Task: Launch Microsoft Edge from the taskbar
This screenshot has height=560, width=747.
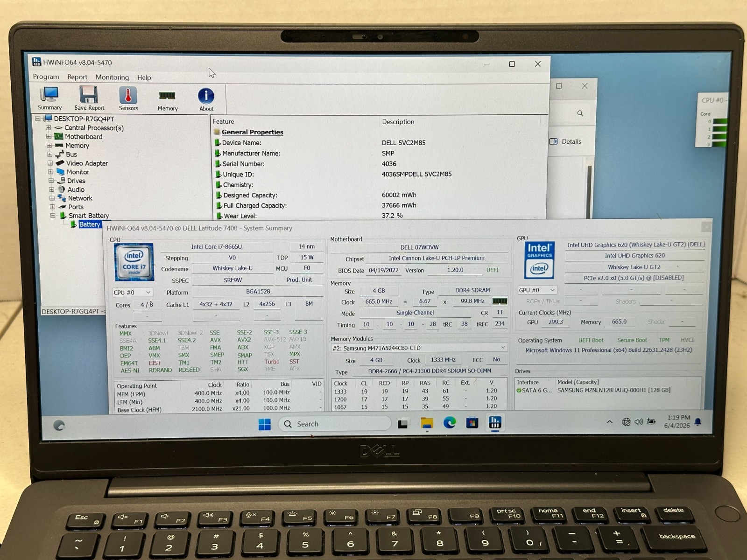Action: pos(450,423)
